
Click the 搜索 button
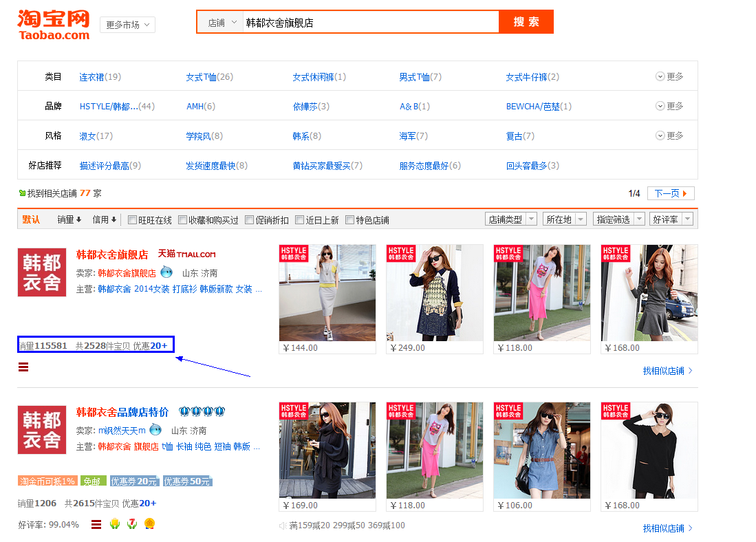pos(526,22)
